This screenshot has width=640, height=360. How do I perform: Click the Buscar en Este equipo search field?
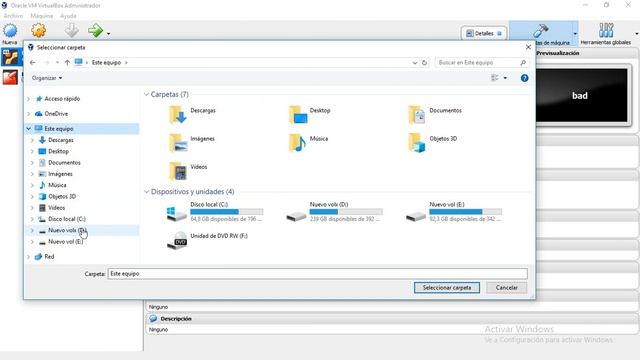[x=481, y=62]
